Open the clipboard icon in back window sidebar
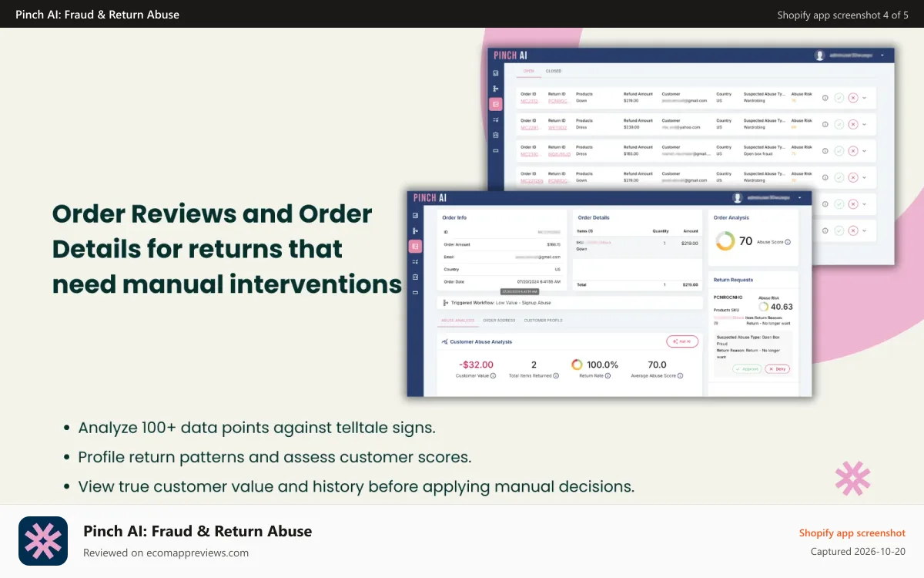 pyautogui.click(x=495, y=135)
